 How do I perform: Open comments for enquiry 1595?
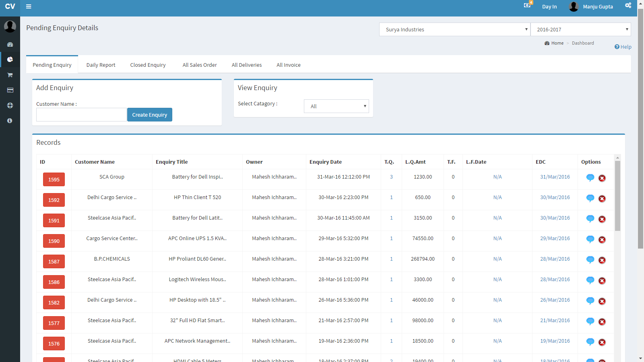pos(590,177)
